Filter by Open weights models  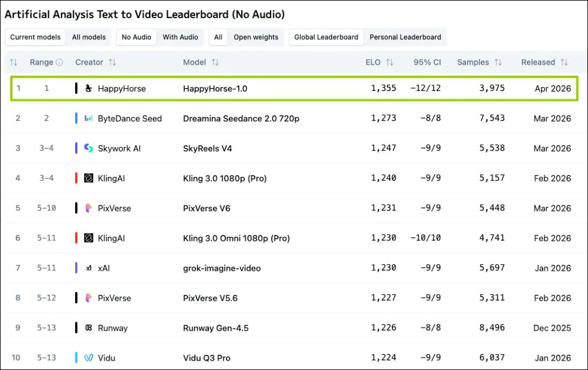[x=256, y=37]
